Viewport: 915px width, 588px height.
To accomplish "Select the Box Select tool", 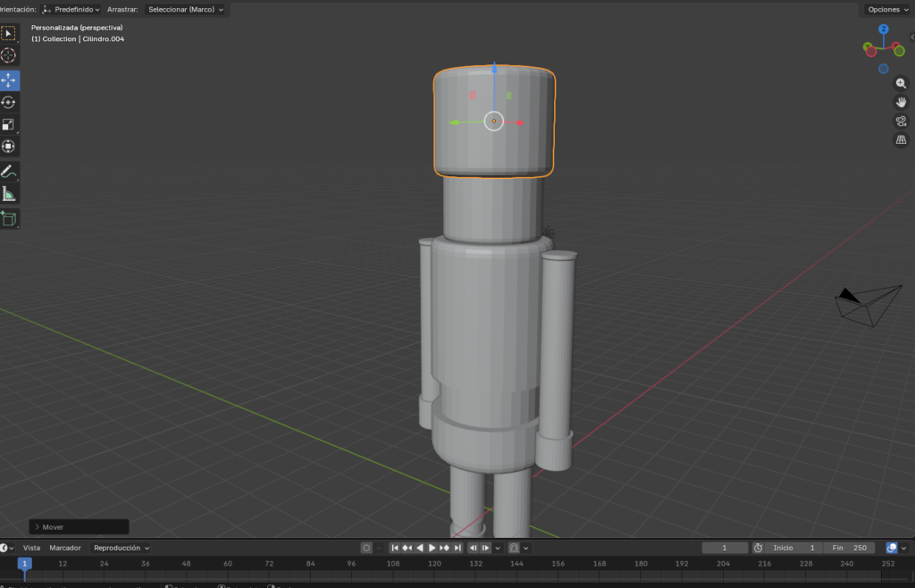I will click(x=9, y=34).
